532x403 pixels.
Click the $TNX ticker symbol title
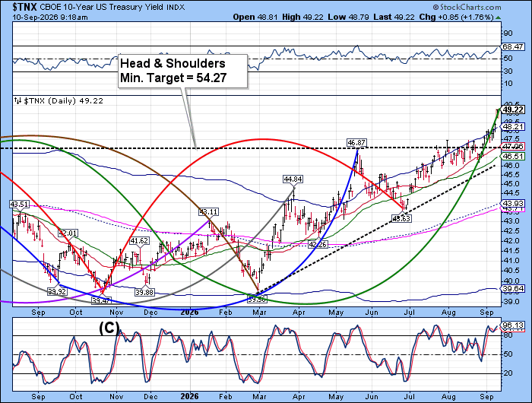coord(25,7)
